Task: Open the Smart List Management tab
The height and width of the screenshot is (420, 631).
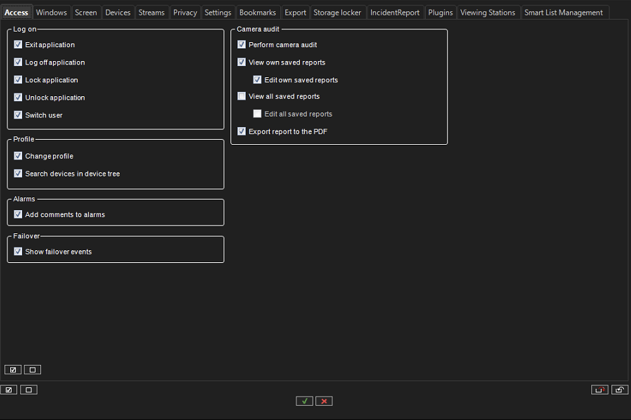Action: 563,12
